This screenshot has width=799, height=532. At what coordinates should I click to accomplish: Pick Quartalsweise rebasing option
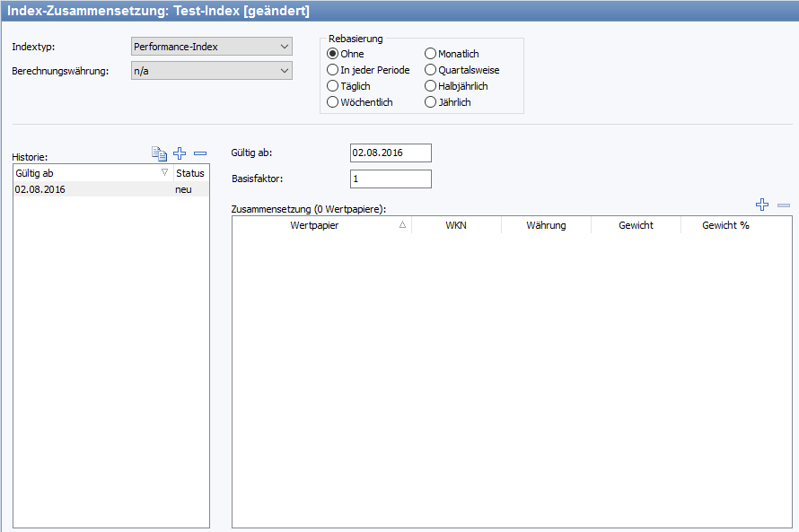click(431, 70)
